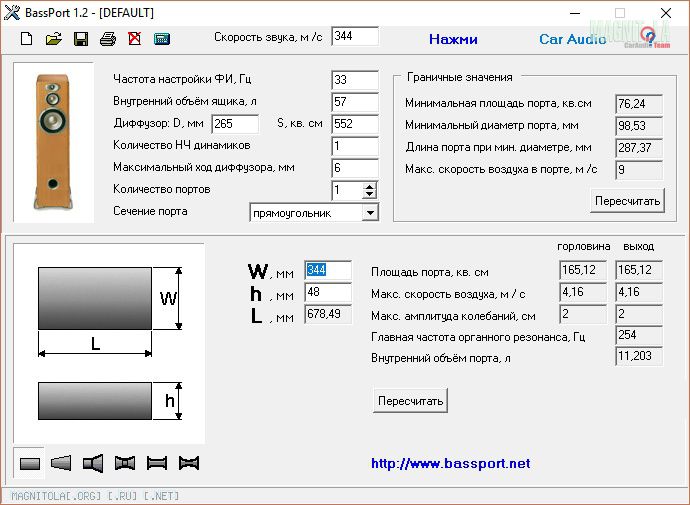
Task: Click the выход column header
Action: (639, 247)
